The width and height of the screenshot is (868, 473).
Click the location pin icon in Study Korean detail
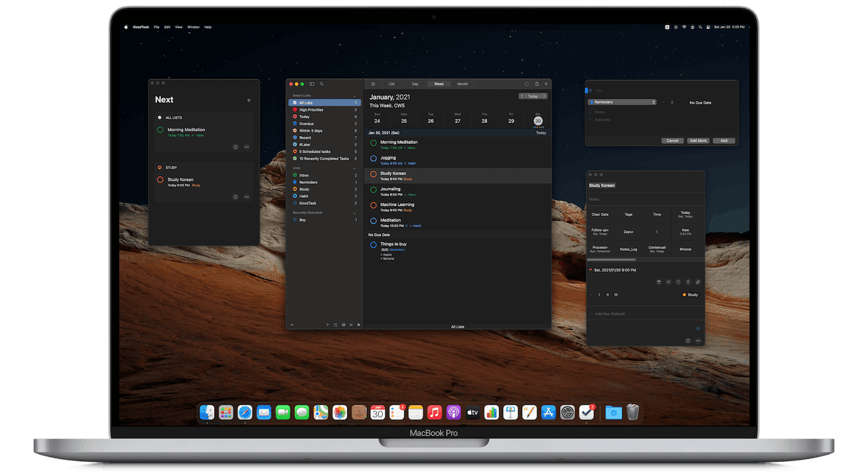pos(688,282)
